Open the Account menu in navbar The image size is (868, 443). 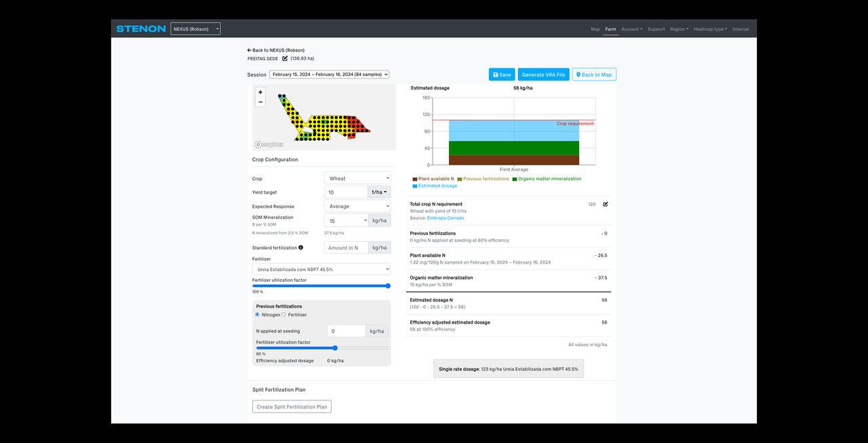pyautogui.click(x=631, y=29)
